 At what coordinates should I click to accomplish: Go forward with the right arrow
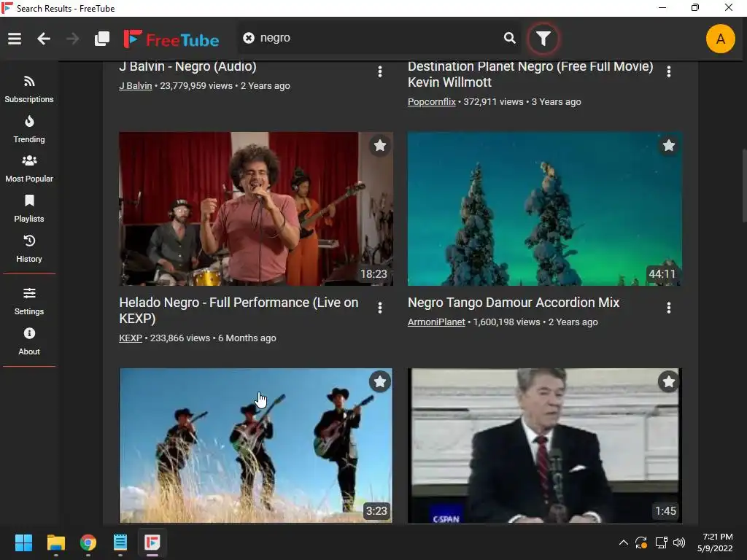[72, 39]
